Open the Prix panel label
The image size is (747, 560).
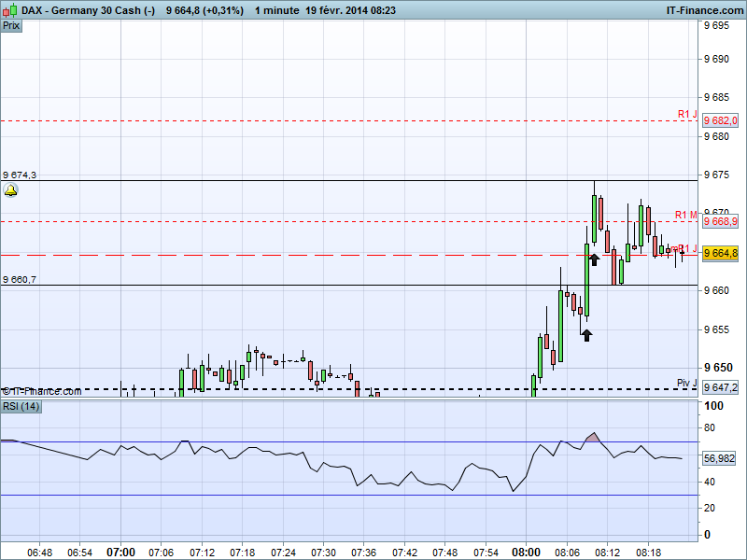point(11,26)
